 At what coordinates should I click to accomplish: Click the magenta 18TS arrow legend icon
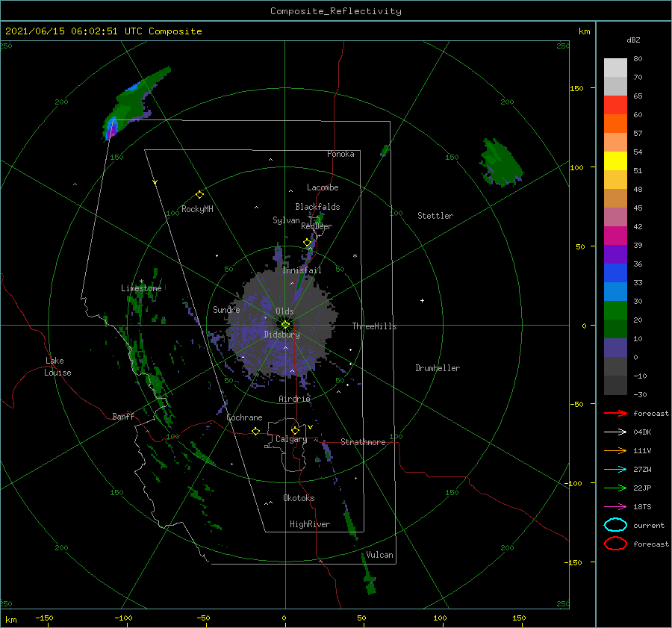[615, 507]
